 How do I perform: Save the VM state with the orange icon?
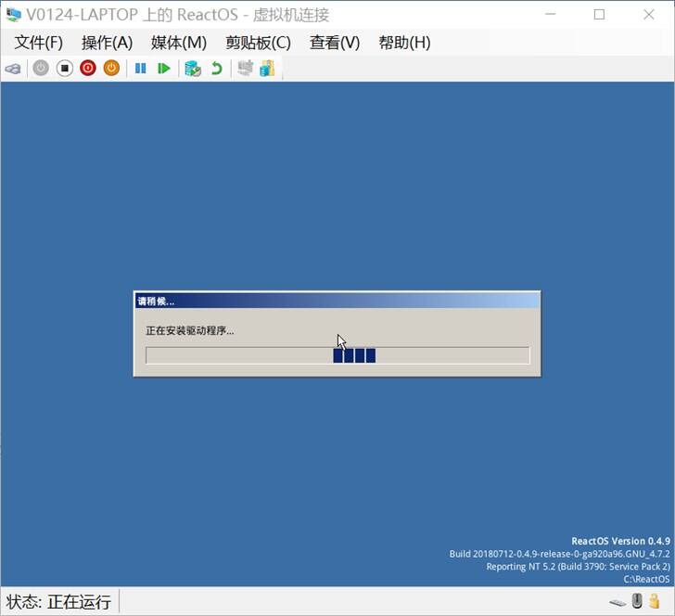click(x=111, y=68)
